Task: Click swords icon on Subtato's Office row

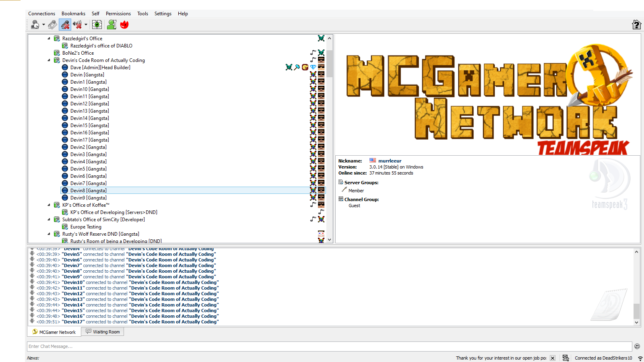Action: tap(321, 219)
